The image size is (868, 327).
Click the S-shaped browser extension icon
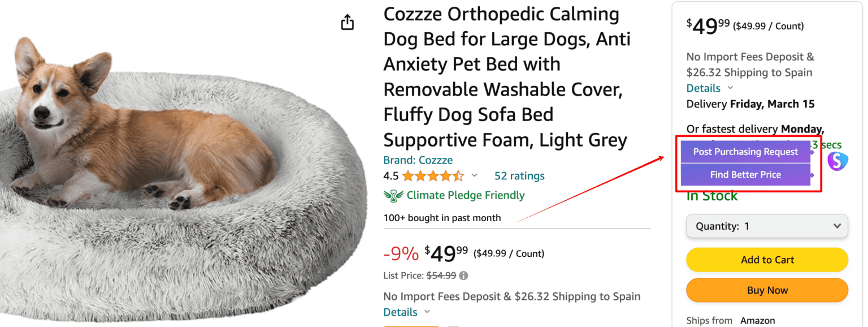pos(837,161)
